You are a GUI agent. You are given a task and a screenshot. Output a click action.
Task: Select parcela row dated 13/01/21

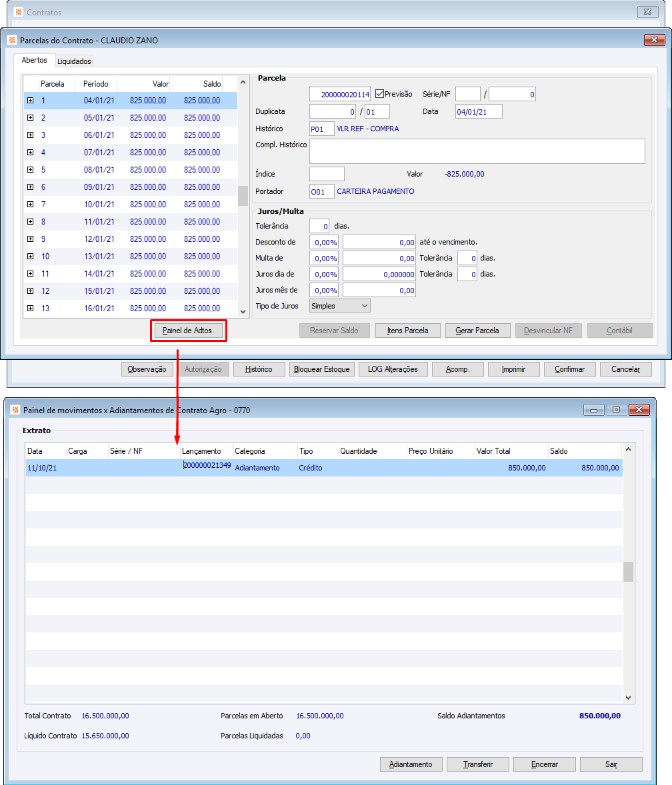click(x=131, y=257)
